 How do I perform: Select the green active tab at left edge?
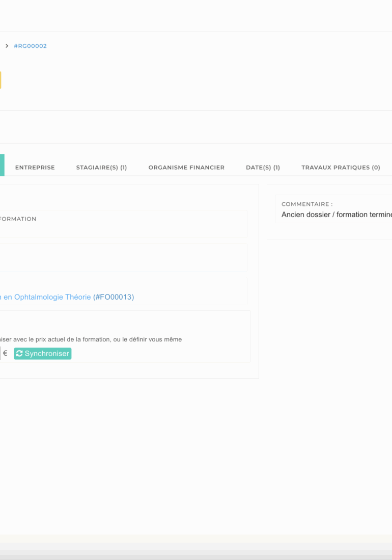tap(2, 165)
